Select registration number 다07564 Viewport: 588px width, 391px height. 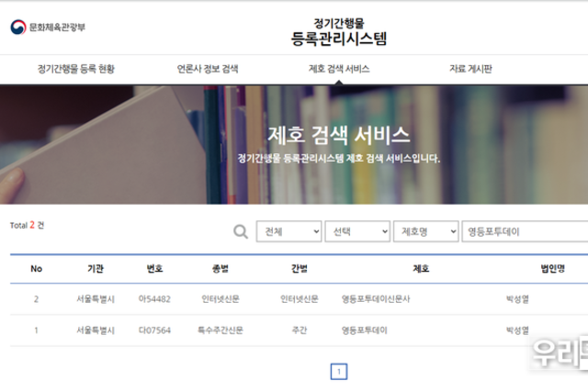coord(154,330)
